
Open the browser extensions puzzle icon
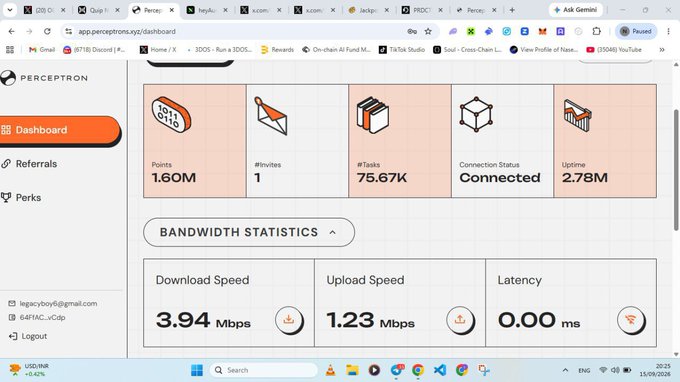597,31
